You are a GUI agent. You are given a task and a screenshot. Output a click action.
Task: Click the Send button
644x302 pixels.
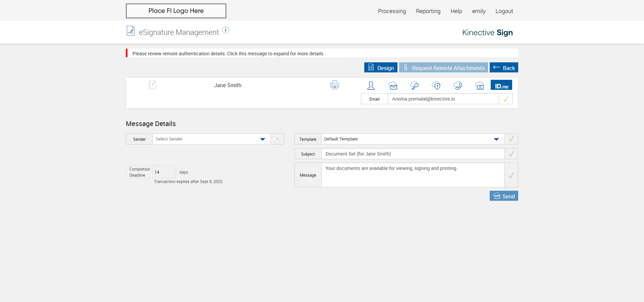click(x=504, y=196)
